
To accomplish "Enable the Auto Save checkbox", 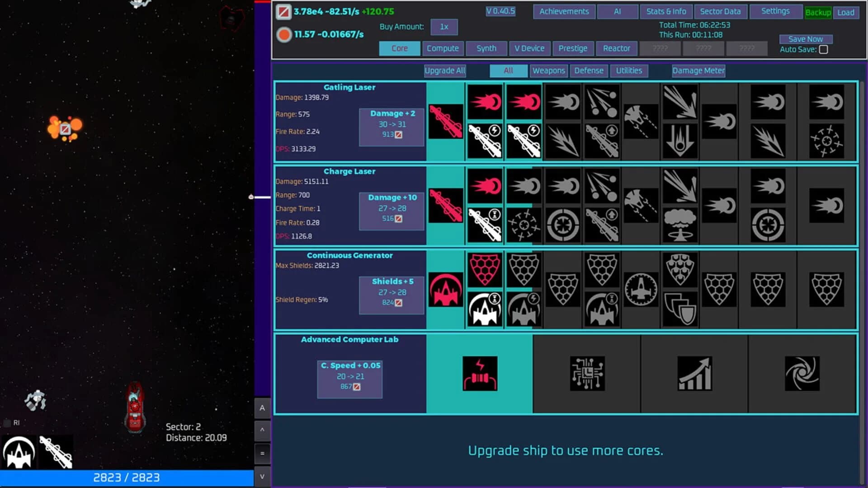I will [x=824, y=50].
